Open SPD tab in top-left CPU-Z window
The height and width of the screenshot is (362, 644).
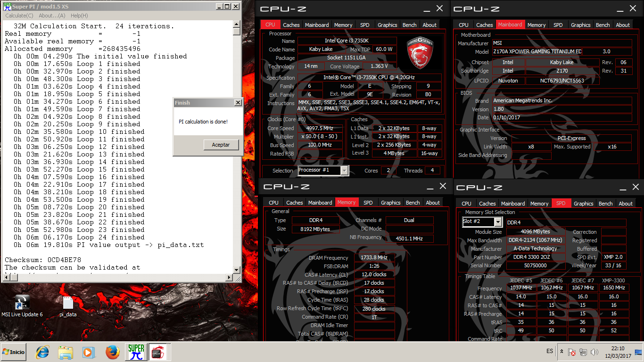coord(365,25)
